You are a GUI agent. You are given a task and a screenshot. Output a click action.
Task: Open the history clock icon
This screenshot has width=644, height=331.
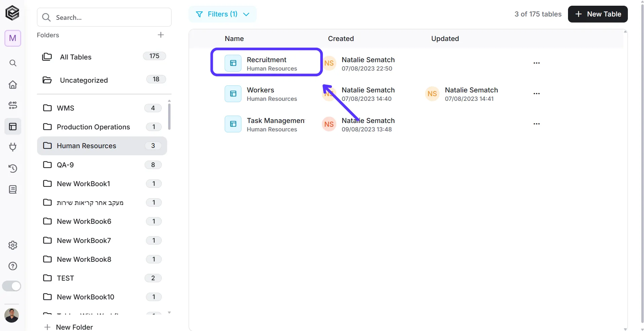click(13, 168)
